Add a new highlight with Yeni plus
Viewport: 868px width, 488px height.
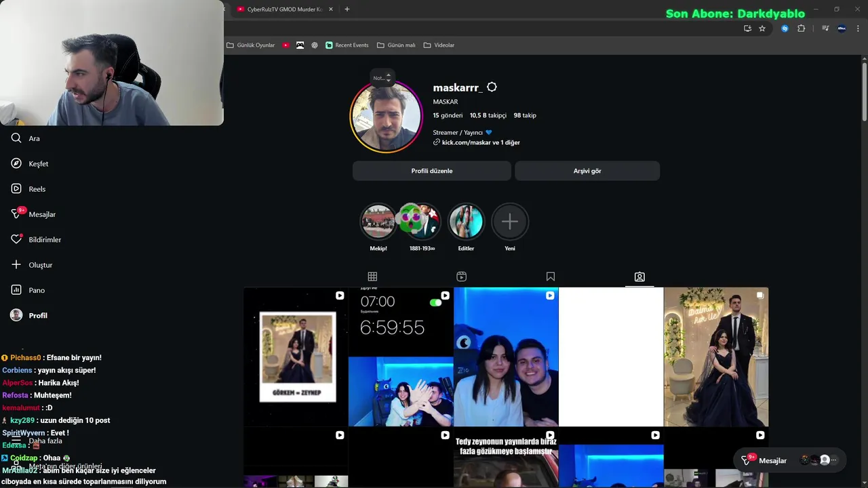[510, 221]
